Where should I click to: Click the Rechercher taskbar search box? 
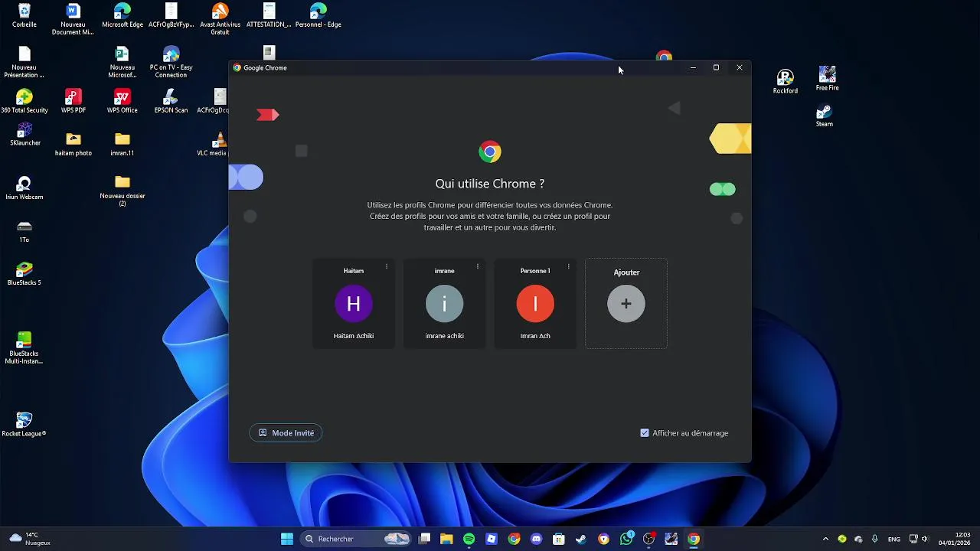click(357, 539)
